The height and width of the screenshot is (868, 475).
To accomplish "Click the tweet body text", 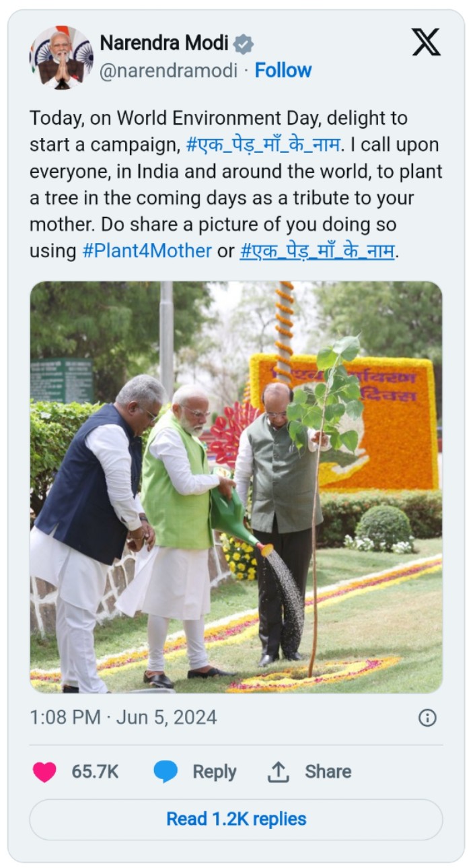I will pyautogui.click(x=236, y=185).
